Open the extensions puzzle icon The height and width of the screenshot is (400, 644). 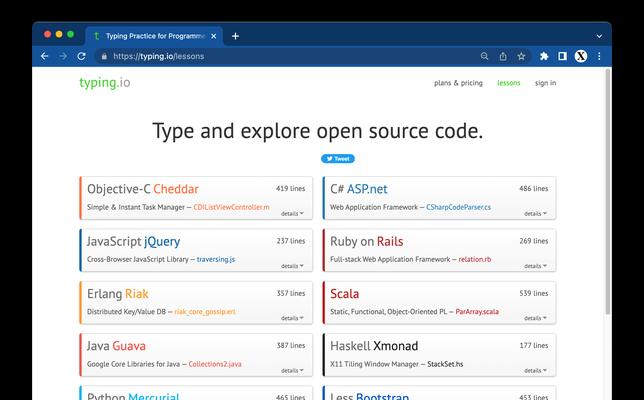[x=544, y=56]
